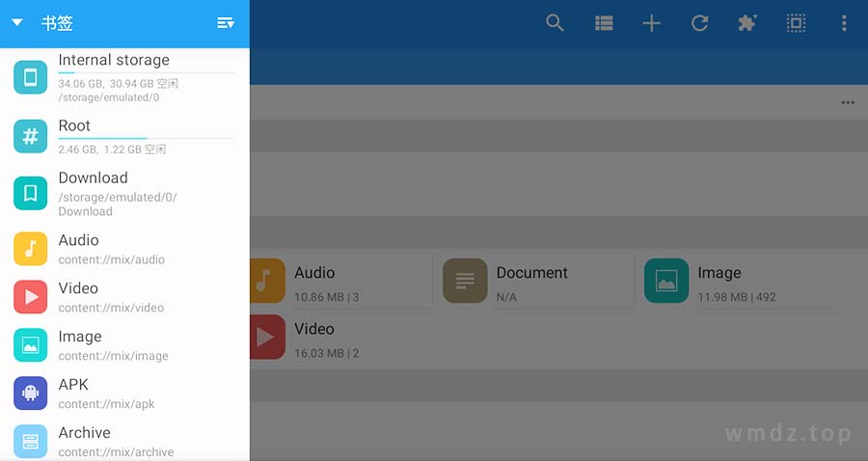Open the Image category tile in main panel
Screen dimensions: 868x461
click(739, 282)
